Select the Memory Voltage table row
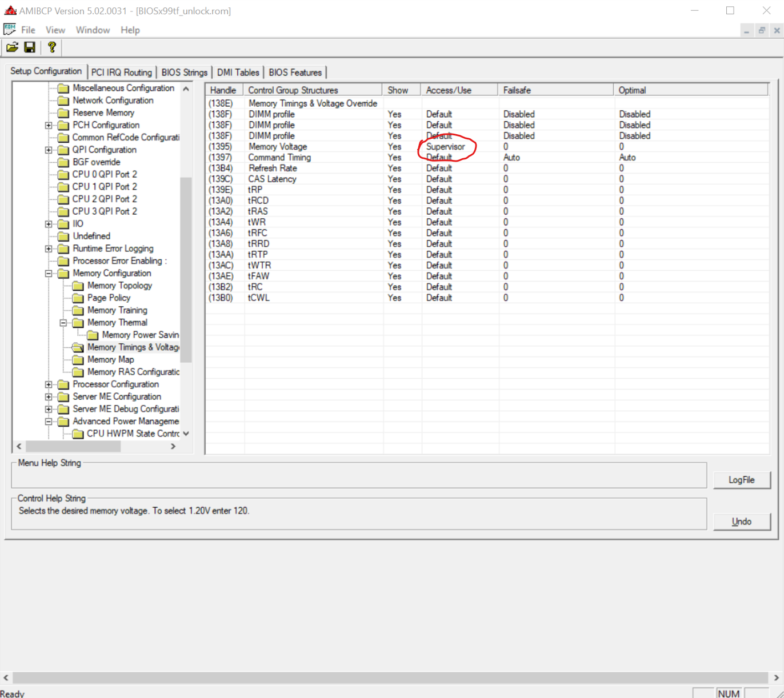 click(x=487, y=147)
